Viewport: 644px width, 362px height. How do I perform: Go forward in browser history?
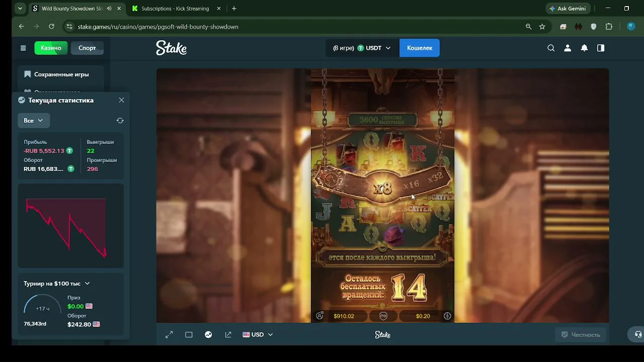36,27
